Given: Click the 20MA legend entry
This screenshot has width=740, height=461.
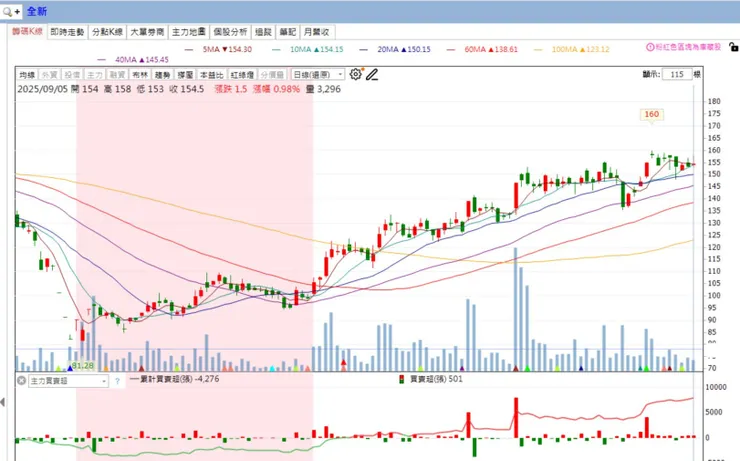Looking at the screenshot, I should [395, 49].
